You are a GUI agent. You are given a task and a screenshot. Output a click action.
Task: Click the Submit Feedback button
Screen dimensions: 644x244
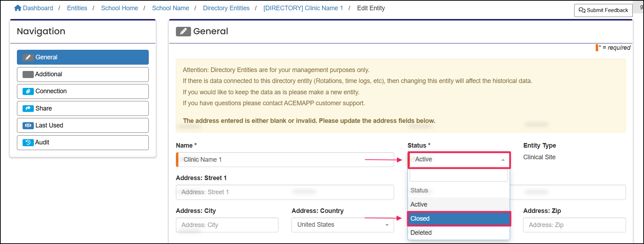point(603,10)
